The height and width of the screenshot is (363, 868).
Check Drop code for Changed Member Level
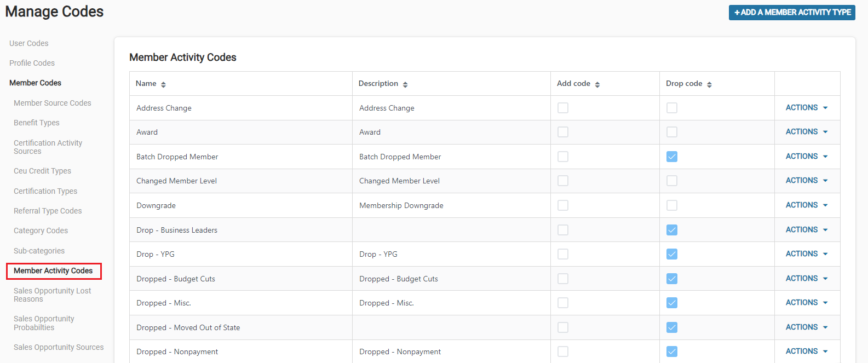pos(672,181)
